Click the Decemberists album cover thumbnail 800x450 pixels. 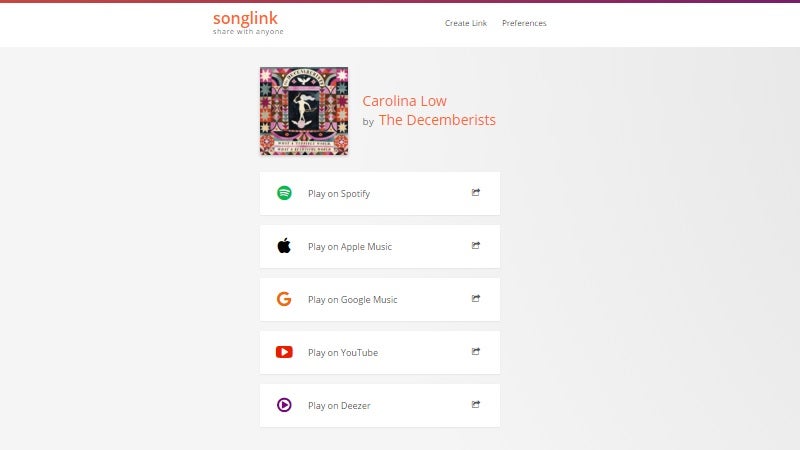pyautogui.click(x=304, y=111)
